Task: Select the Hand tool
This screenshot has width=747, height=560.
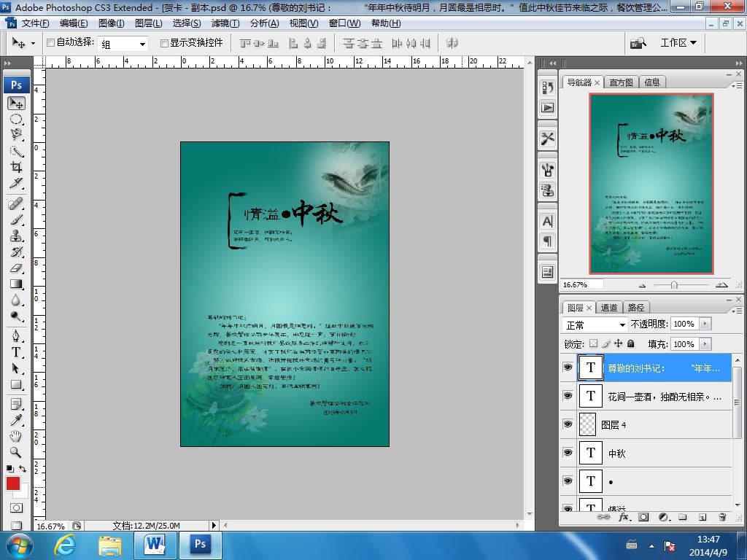Action: (x=16, y=436)
